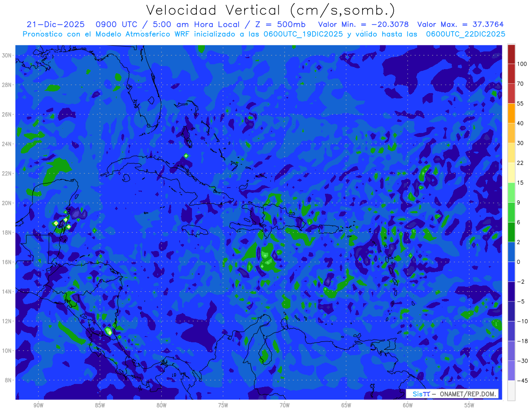
Task: Pick the indigo swatch between -10 and -5
Action: [511, 311]
